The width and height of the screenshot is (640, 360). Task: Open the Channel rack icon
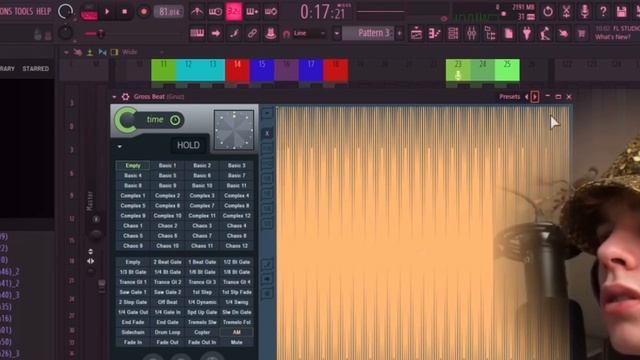tap(453, 33)
